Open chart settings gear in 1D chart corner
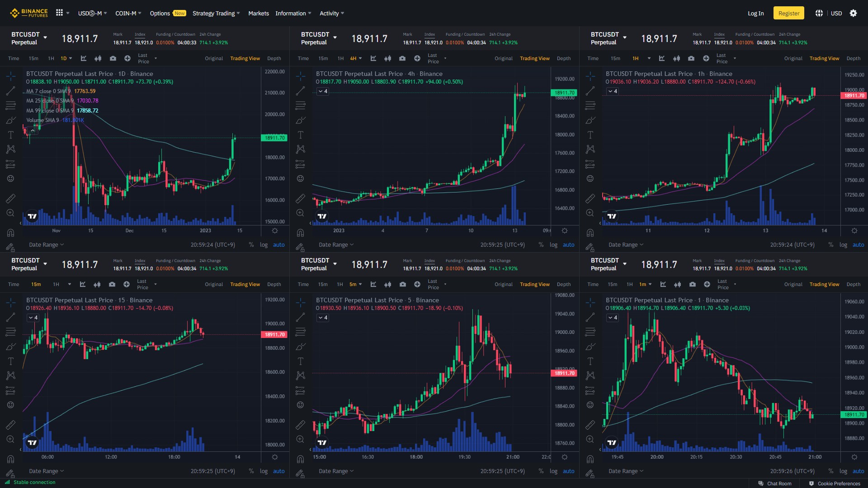The image size is (868, 488). [x=274, y=230]
